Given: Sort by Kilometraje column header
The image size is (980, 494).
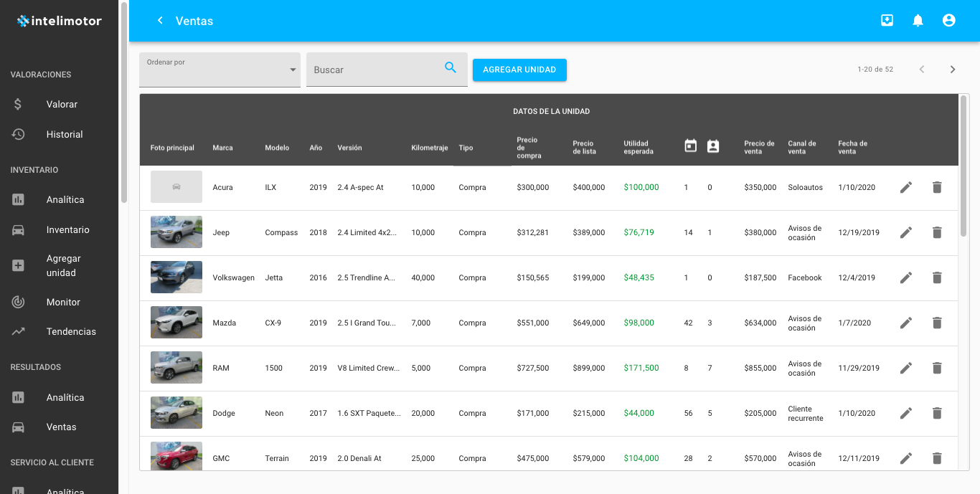Looking at the screenshot, I should pyautogui.click(x=430, y=148).
